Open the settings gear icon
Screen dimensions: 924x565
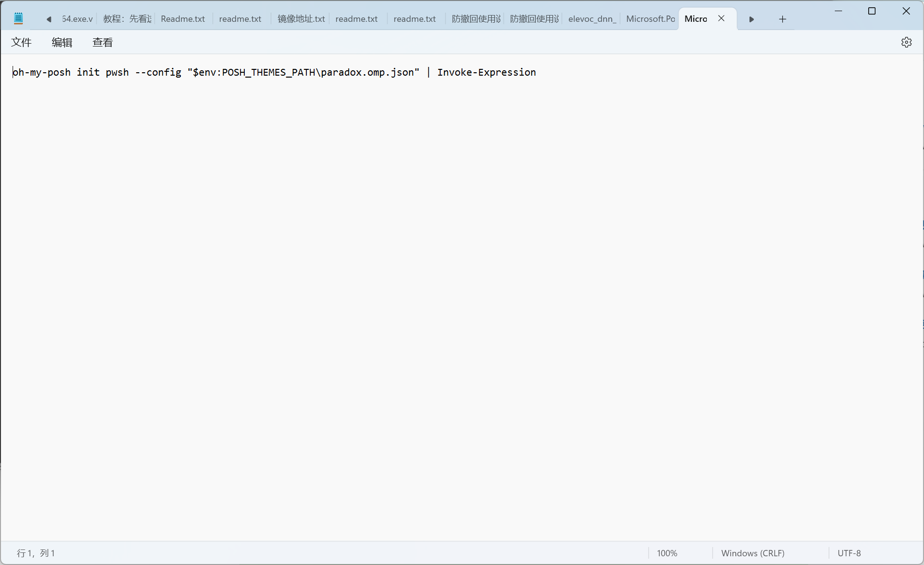pos(906,42)
